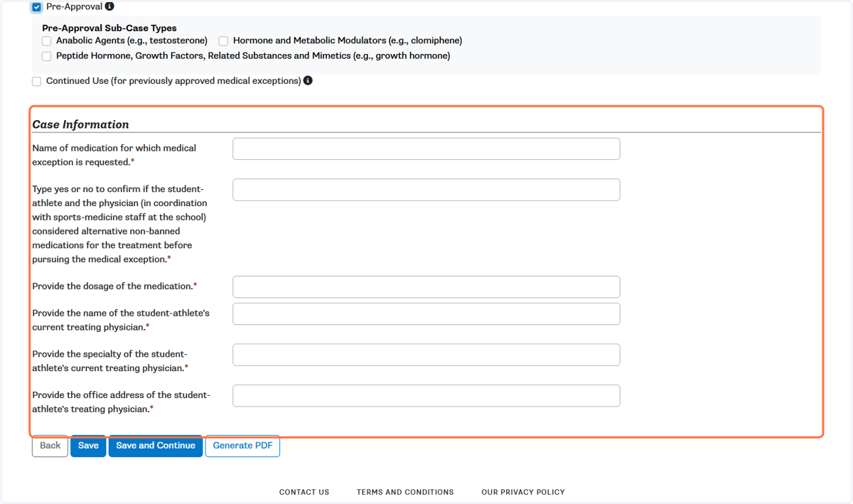853x504 pixels.
Task: Click the yes or no confirmation field
Action: 426,190
